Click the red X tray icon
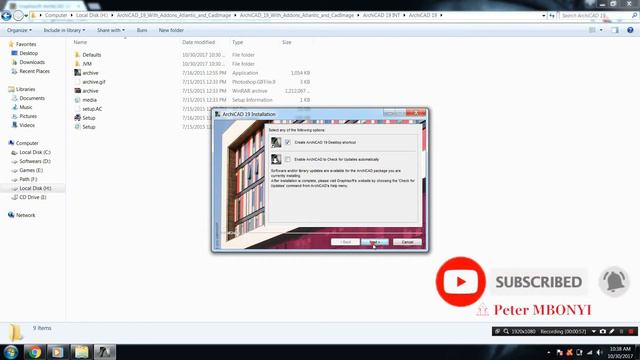The height and width of the screenshot is (360, 640). click(569, 352)
